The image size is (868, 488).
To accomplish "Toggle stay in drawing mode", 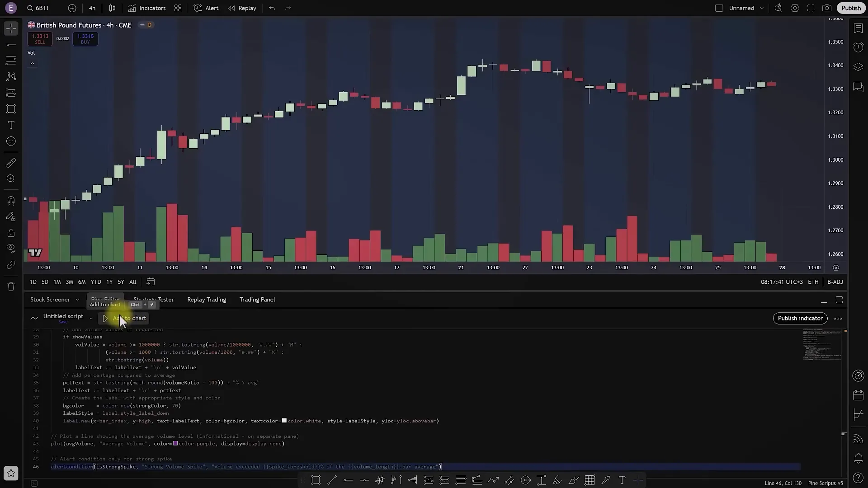I will coord(11,216).
